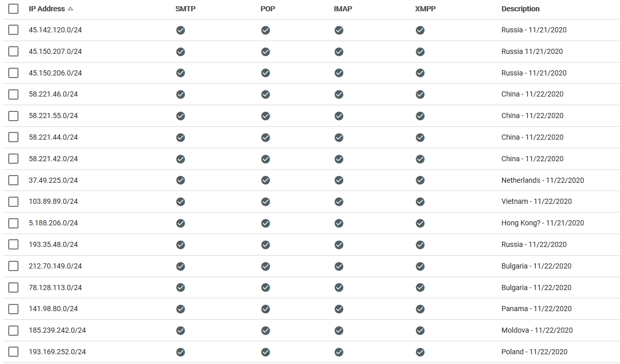Viewport: 620px width, 364px height.
Task: Click SMTP checkmark icon for 45.142.120.0/24
Action: click(180, 30)
